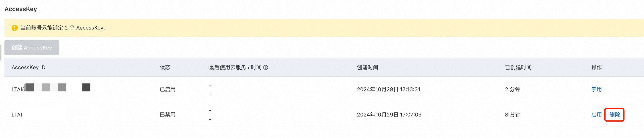Click the AccessKey ID column header

[x=28, y=67]
